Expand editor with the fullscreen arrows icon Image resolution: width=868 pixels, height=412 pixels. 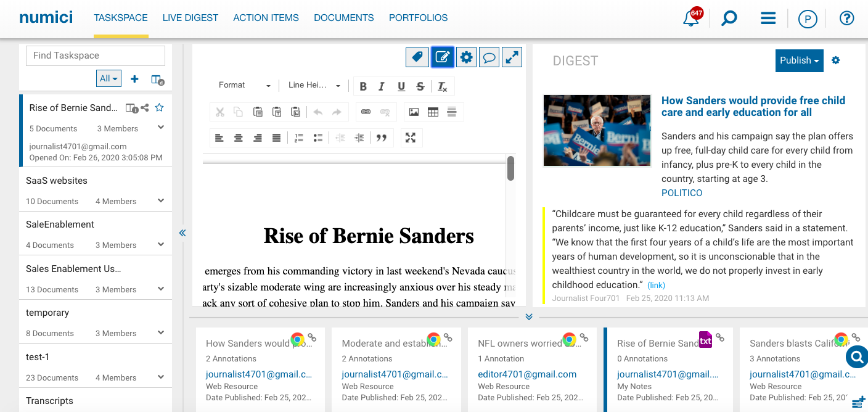pos(512,57)
